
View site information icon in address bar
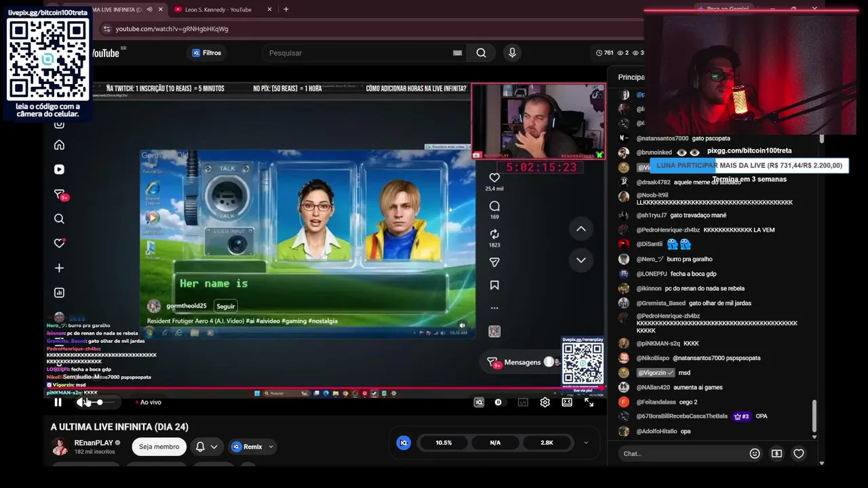pyautogui.click(x=106, y=29)
